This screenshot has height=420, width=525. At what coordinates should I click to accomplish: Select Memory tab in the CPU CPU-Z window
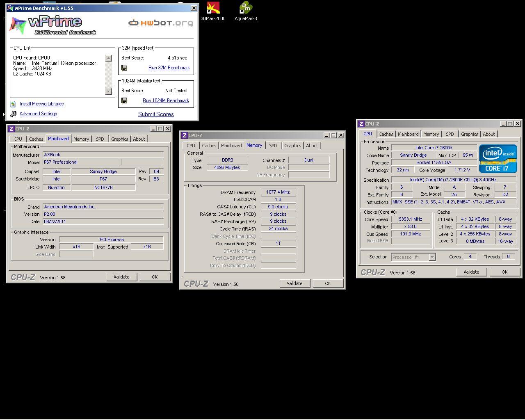pos(431,134)
